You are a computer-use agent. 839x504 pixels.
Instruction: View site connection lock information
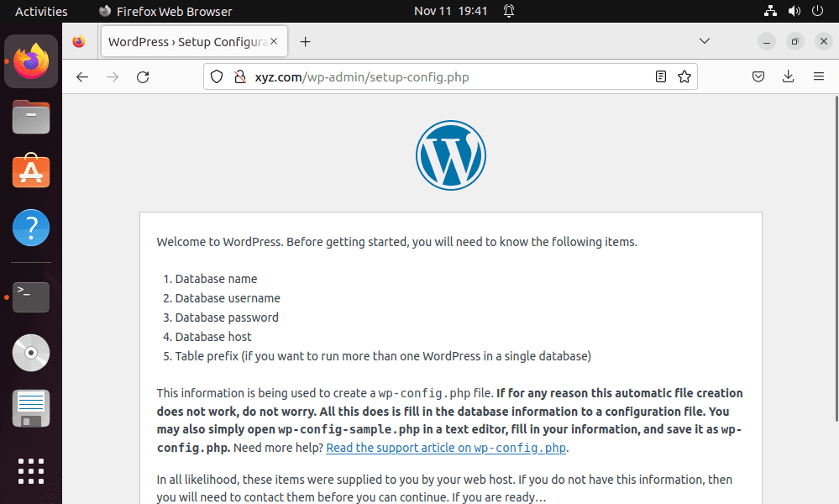(x=239, y=77)
